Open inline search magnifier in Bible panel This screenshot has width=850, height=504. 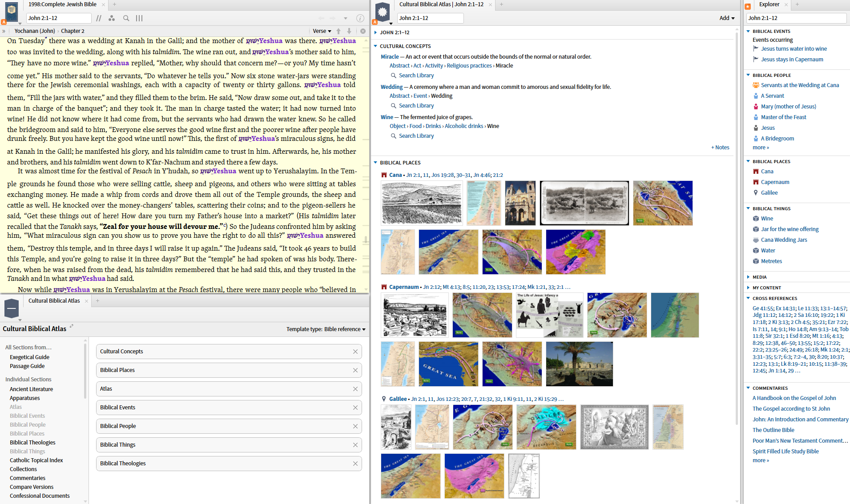coord(126,18)
